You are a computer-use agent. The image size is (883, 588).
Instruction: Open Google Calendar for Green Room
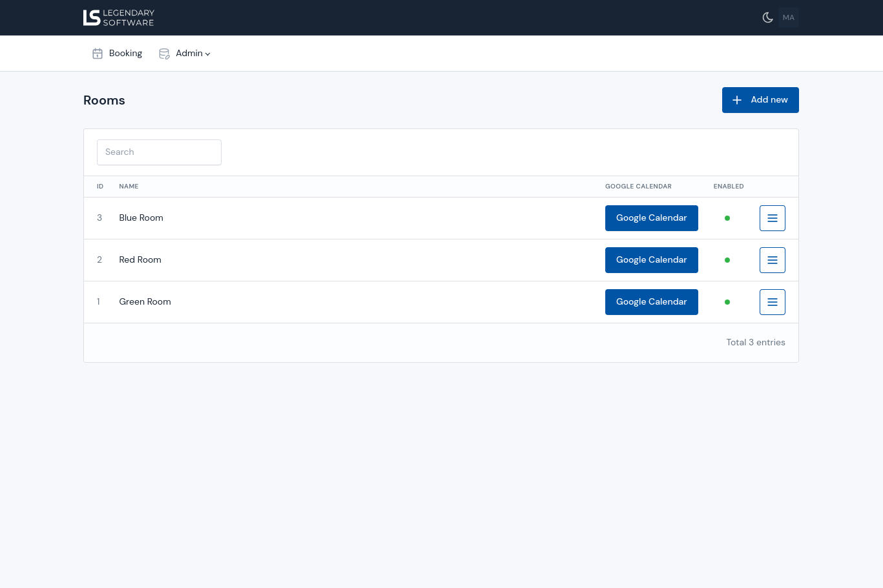pos(651,302)
